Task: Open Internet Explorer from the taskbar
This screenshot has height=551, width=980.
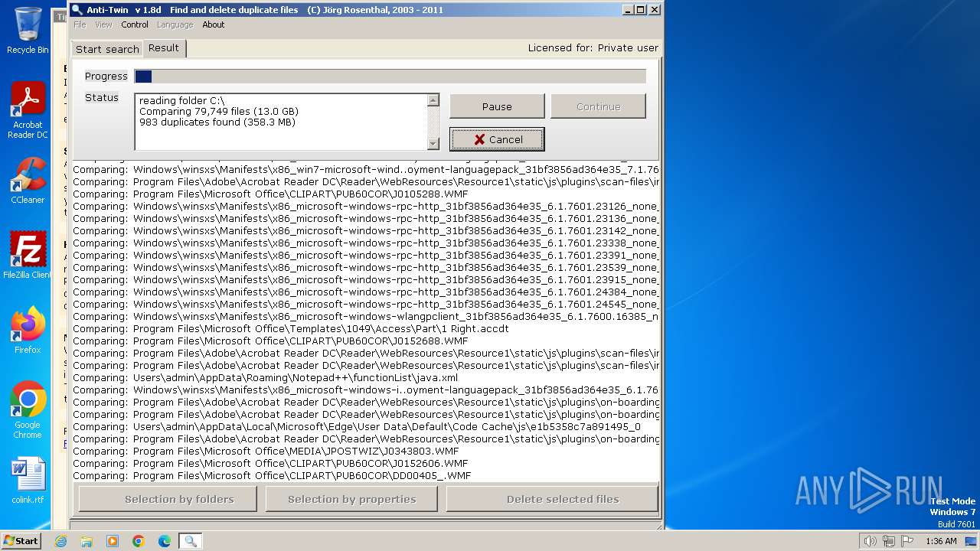Action: pos(60,541)
